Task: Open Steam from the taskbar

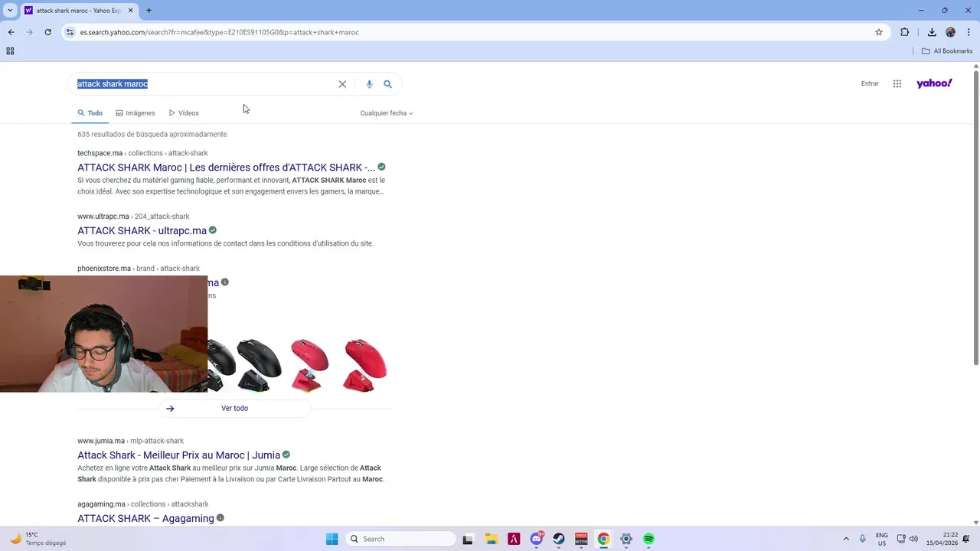Action: click(559, 539)
